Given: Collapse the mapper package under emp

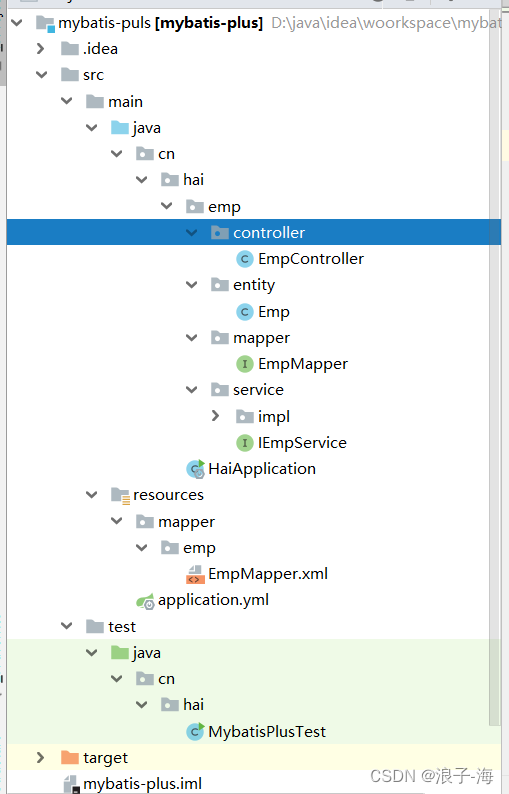Looking at the screenshot, I should pyautogui.click(x=191, y=337).
